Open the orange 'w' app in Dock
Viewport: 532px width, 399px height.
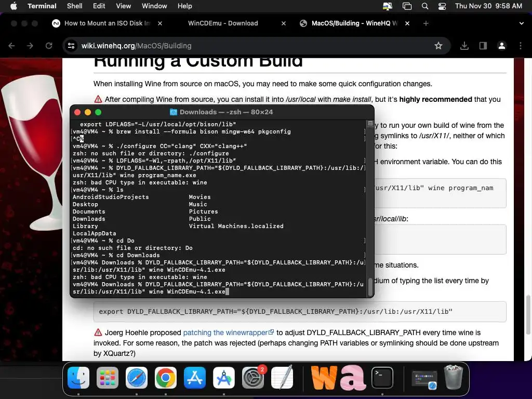click(x=324, y=378)
